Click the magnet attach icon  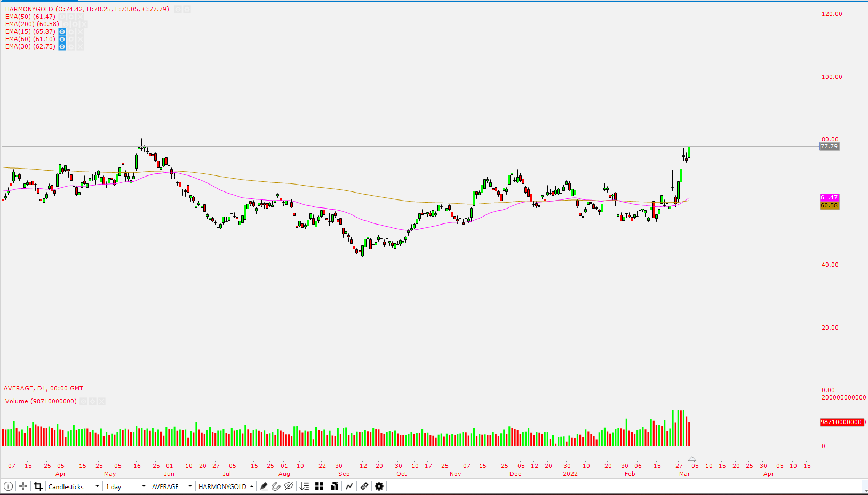(276, 486)
